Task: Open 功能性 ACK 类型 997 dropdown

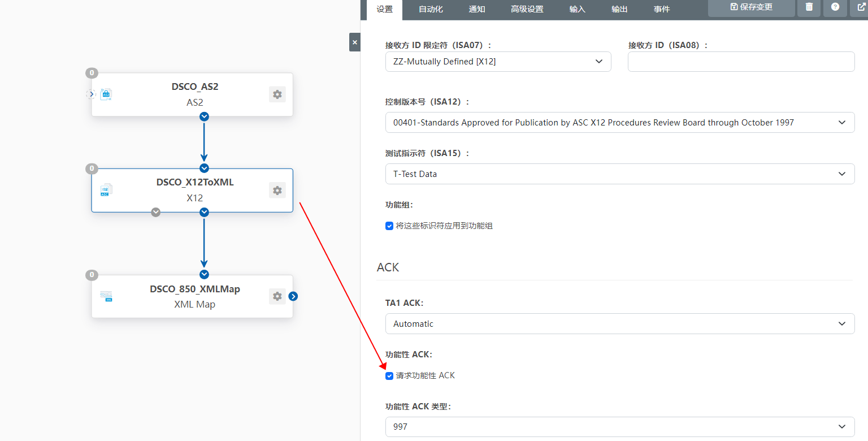Action: 620,427
